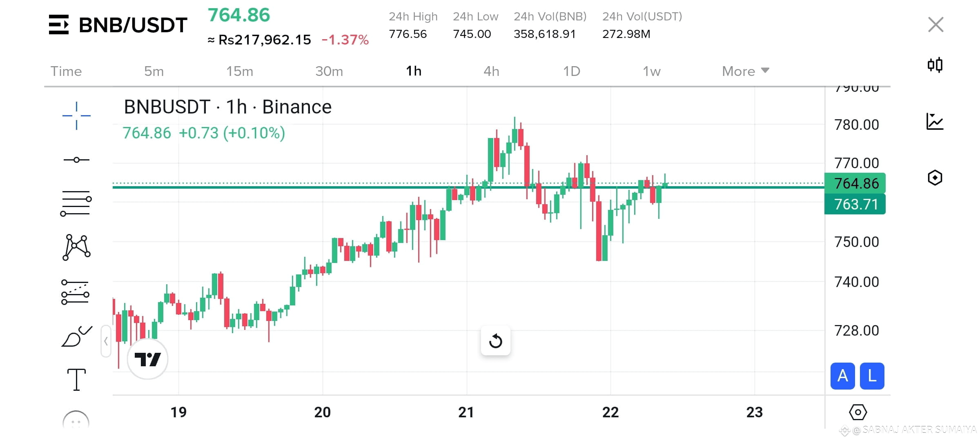Open the Fibonacci retracement tool
Screen dimensions: 980x441
(x=76, y=203)
